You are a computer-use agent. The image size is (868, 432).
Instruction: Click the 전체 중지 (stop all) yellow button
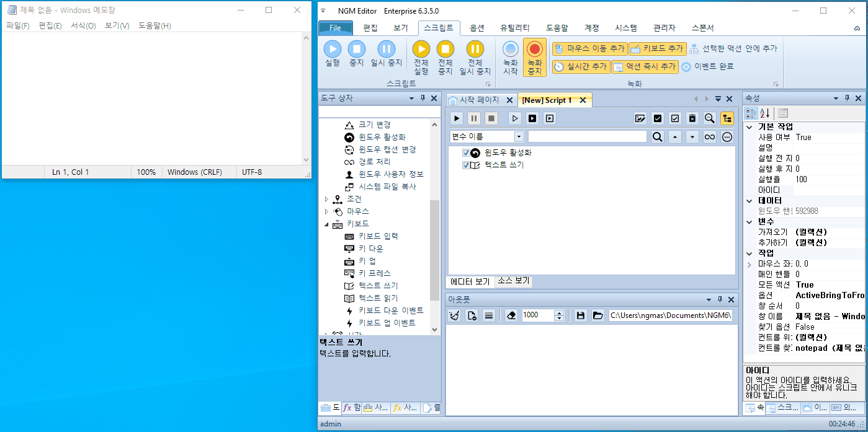coord(445,58)
